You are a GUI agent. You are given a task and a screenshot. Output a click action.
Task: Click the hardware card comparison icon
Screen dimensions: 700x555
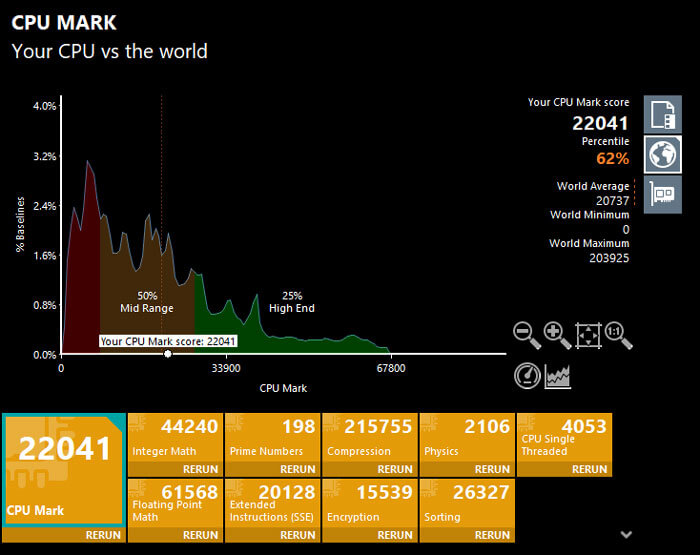662,194
